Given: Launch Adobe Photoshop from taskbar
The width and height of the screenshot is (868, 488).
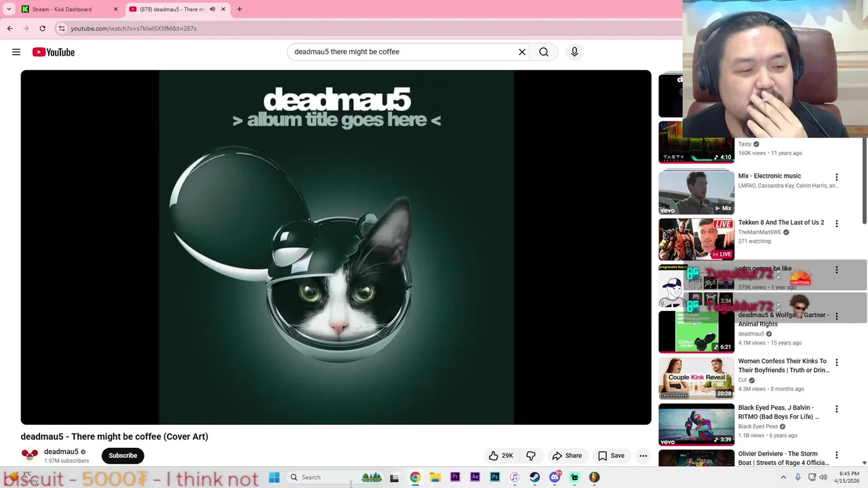Looking at the screenshot, I should [x=495, y=477].
